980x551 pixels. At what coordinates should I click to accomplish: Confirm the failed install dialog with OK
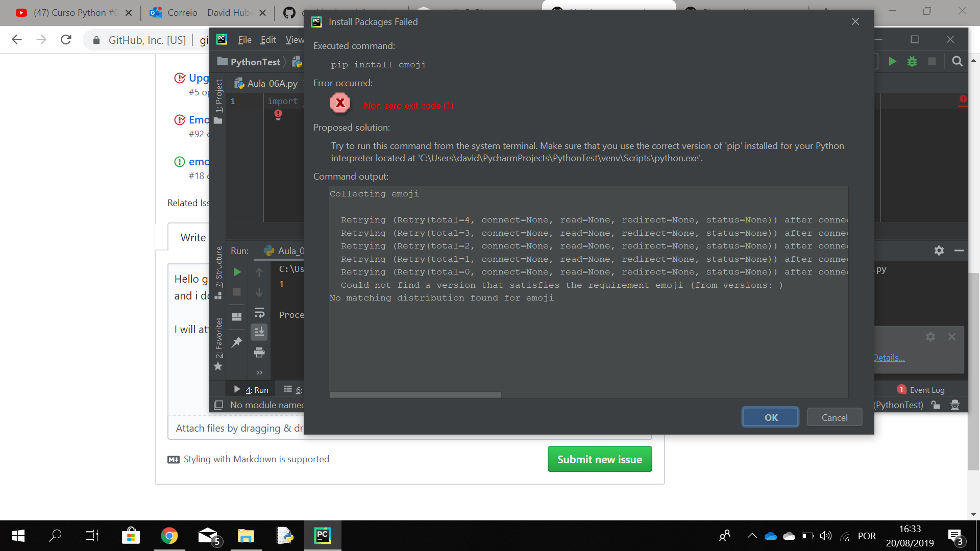tap(770, 417)
